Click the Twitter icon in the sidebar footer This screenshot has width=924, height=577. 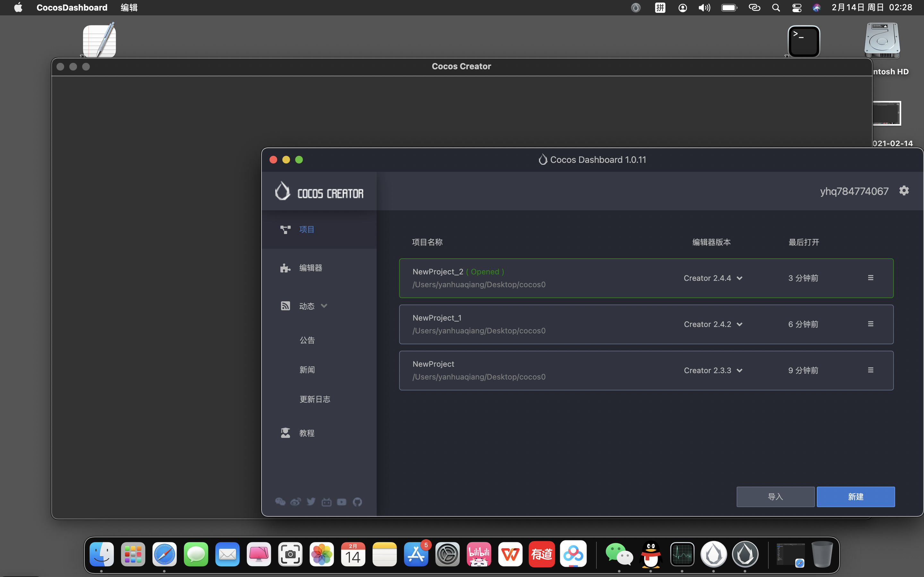click(311, 501)
